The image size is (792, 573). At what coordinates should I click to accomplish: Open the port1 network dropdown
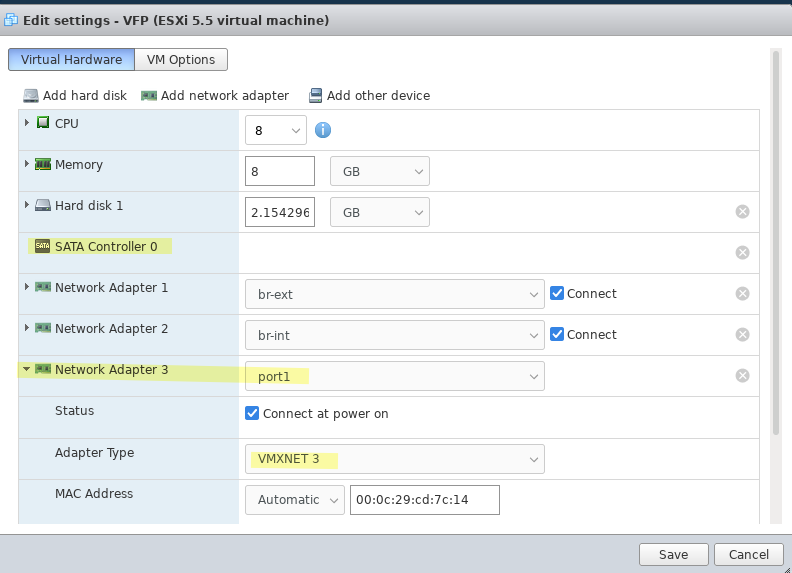(x=395, y=376)
